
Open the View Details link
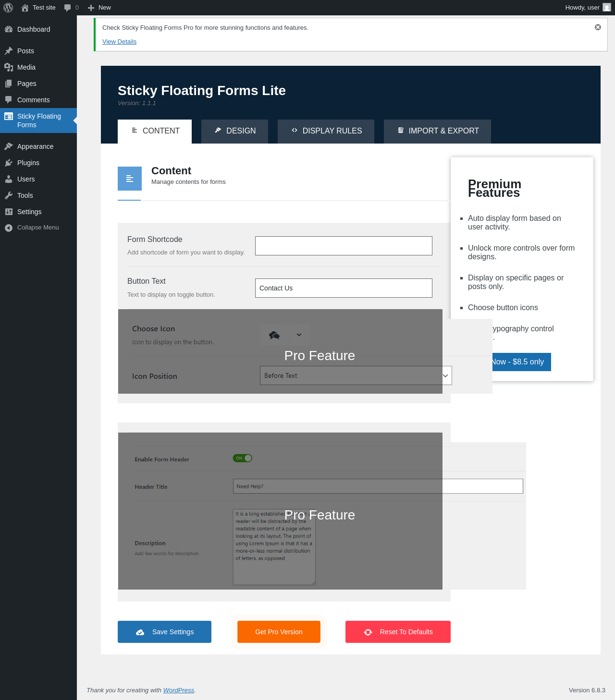(119, 42)
